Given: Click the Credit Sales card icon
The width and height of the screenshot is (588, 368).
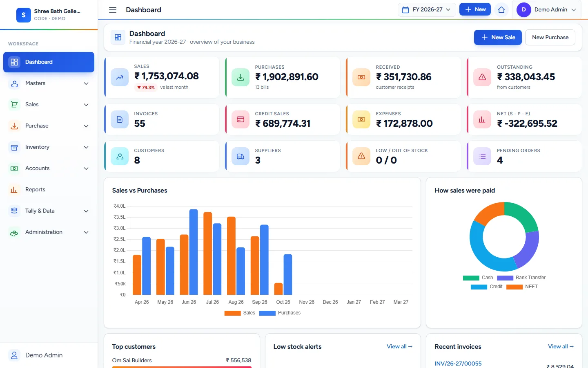Looking at the screenshot, I should click(x=241, y=119).
